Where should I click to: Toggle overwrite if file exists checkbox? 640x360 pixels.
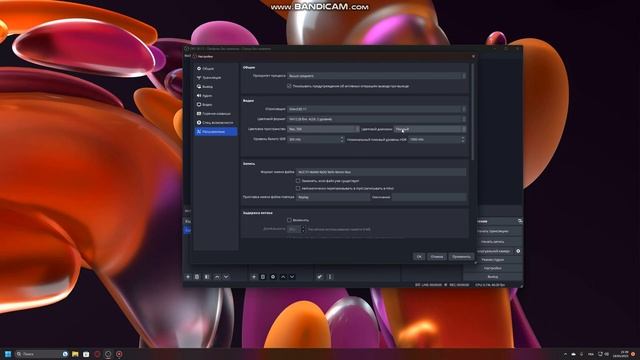pos(298,180)
